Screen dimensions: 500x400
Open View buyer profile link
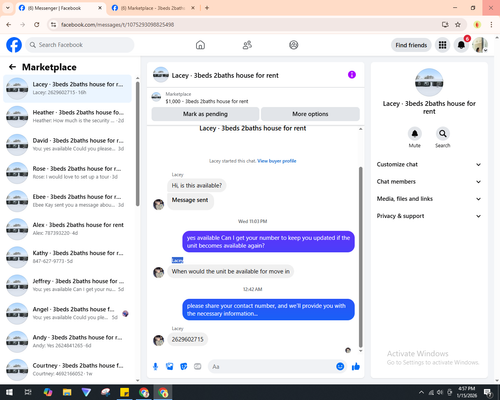click(x=277, y=161)
